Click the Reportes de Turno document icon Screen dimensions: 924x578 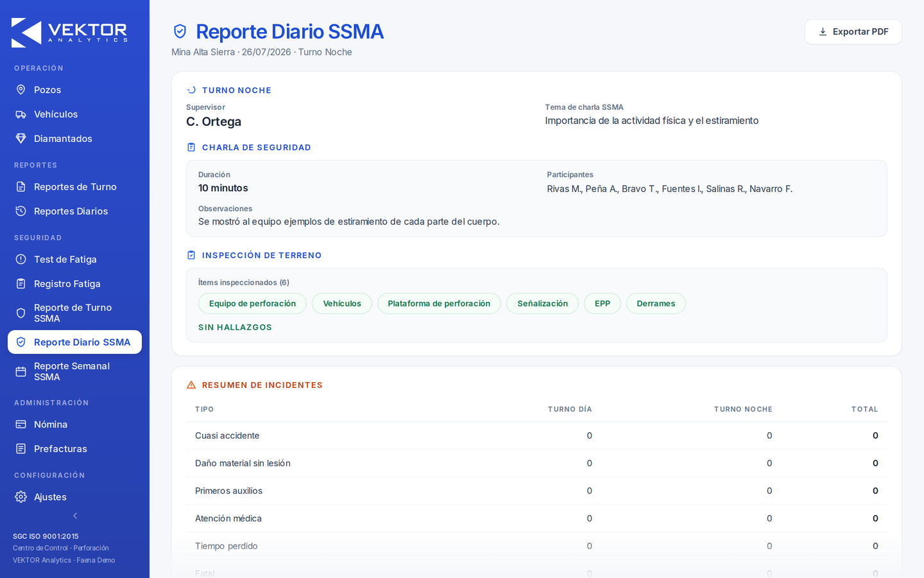pos(21,187)
